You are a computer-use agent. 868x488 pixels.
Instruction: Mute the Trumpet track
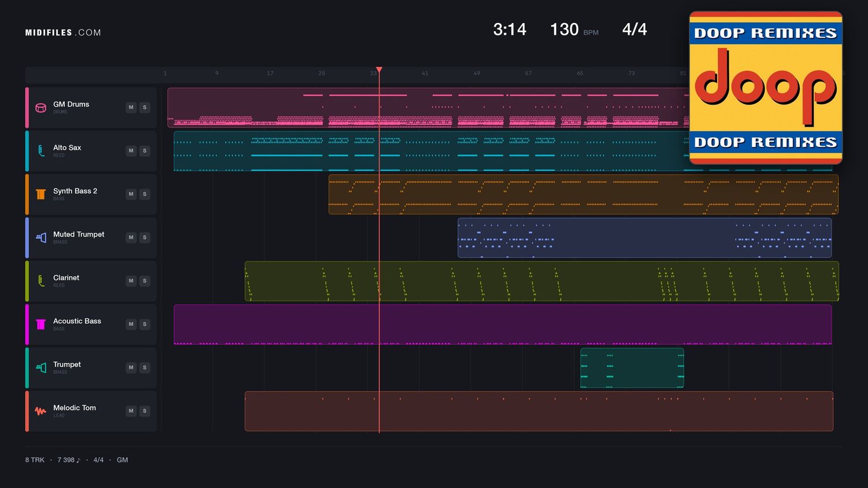131,368
